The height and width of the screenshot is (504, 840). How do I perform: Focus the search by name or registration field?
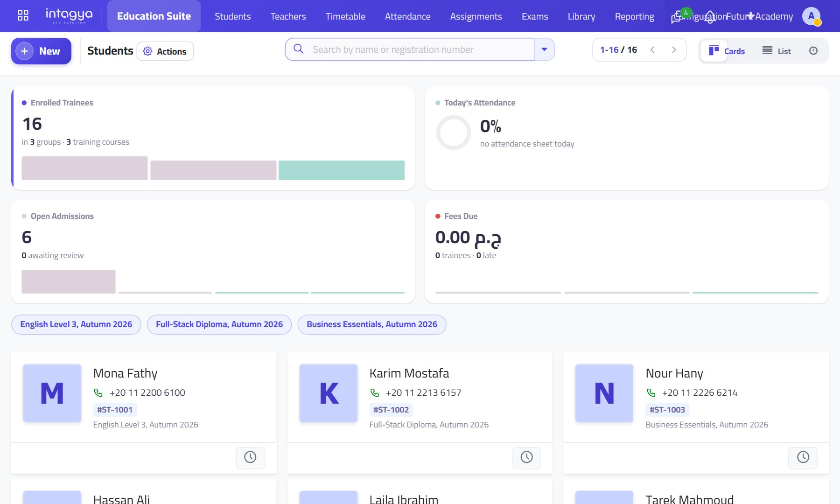coord(410,49)
